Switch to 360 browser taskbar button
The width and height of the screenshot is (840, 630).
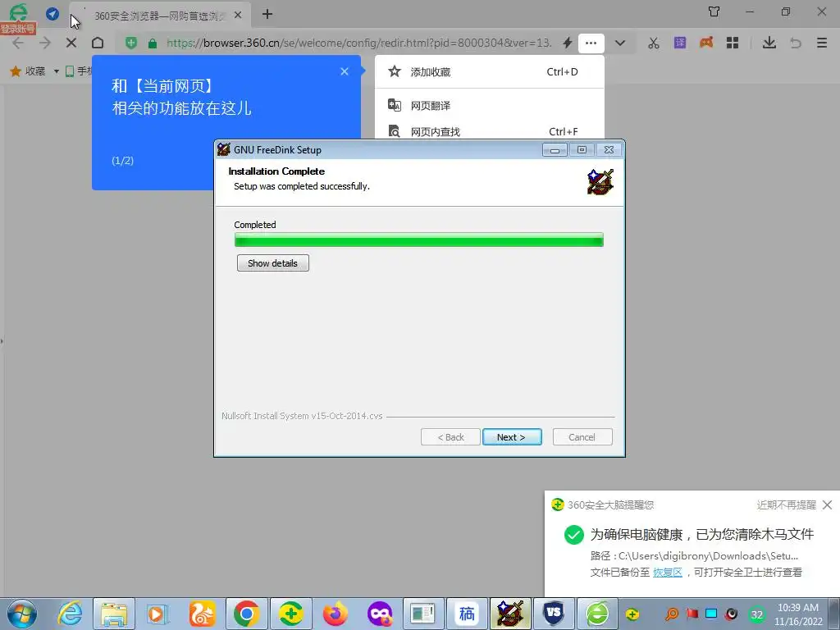pyautogui.click(x=597, y=614)
